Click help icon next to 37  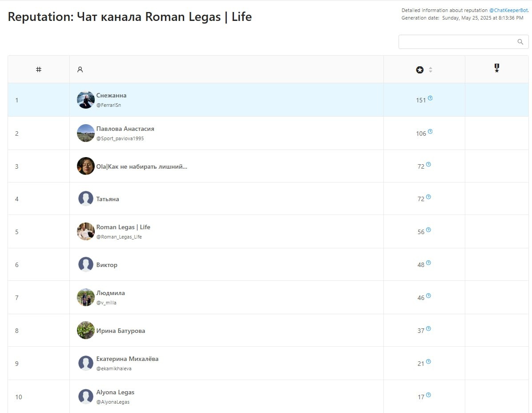point(428,328)
